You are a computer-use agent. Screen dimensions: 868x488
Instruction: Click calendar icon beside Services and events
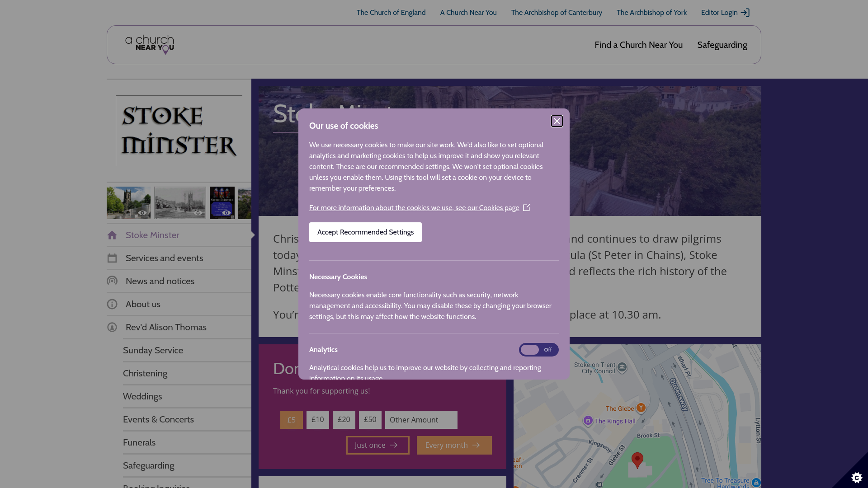pos(112,258)
